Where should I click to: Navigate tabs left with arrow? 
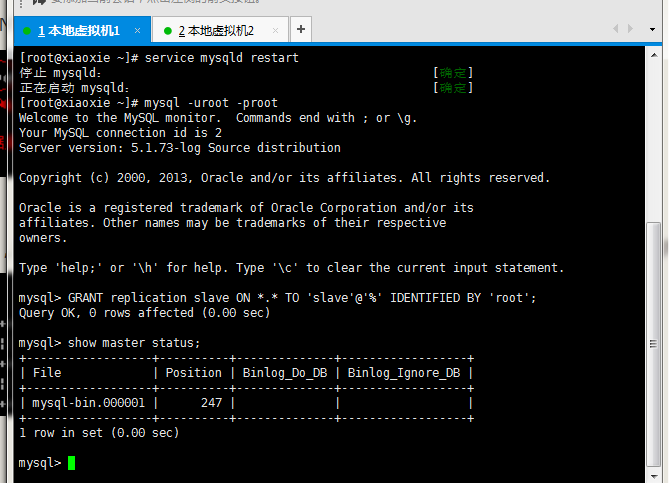coord(615,29)
